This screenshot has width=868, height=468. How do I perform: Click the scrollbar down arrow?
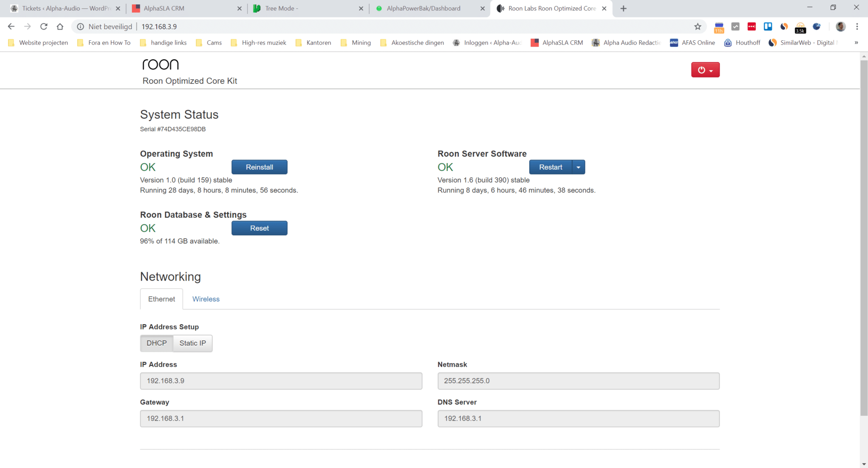pos(864,464)
